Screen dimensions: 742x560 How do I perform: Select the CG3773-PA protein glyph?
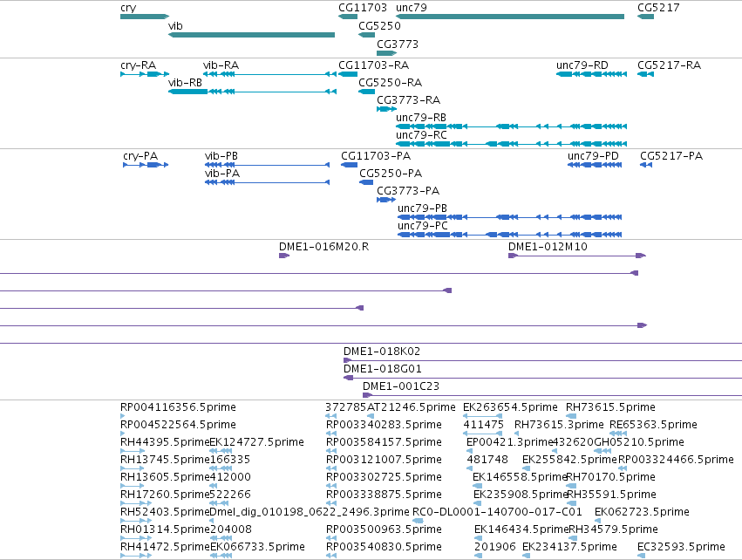[385, 200]
